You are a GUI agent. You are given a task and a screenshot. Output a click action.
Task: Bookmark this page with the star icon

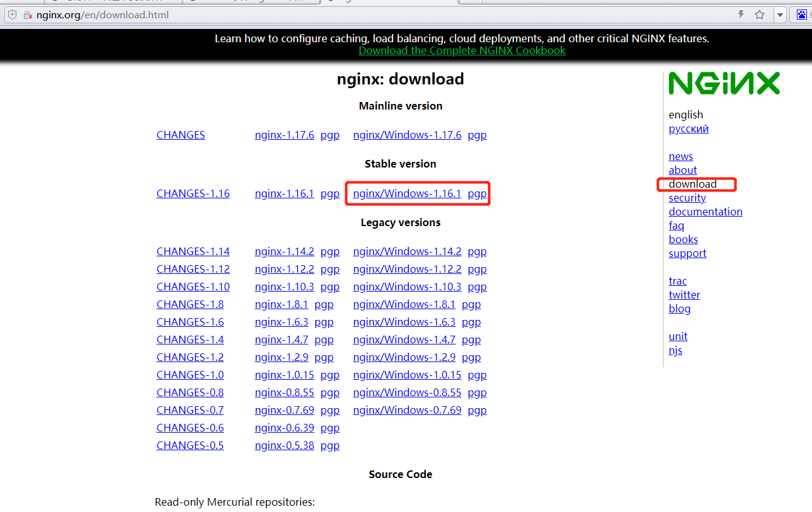click(x=760, y=14)
